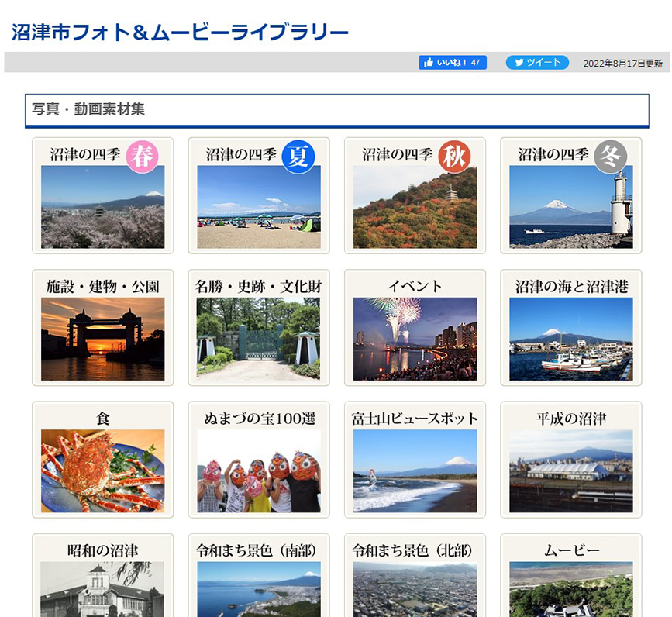
Task: Click the 夏 blue season badge
Action: pyautogui.click(x=298, y=157)
